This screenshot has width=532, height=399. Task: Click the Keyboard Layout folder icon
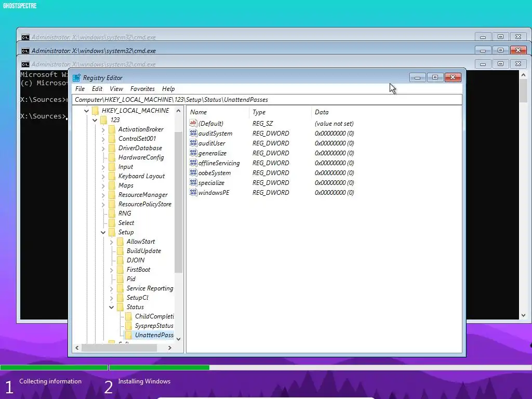(112, 176)
